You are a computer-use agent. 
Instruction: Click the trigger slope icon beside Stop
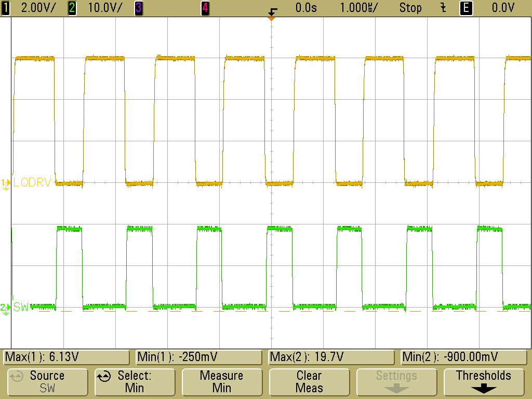(443, 8)
